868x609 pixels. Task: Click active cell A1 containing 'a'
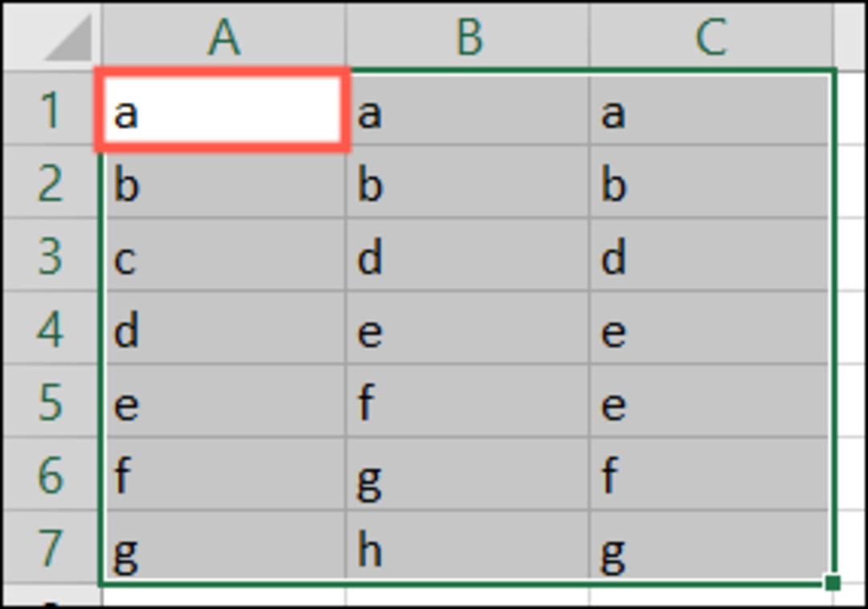pyautogui.click(x=223, y=109)
